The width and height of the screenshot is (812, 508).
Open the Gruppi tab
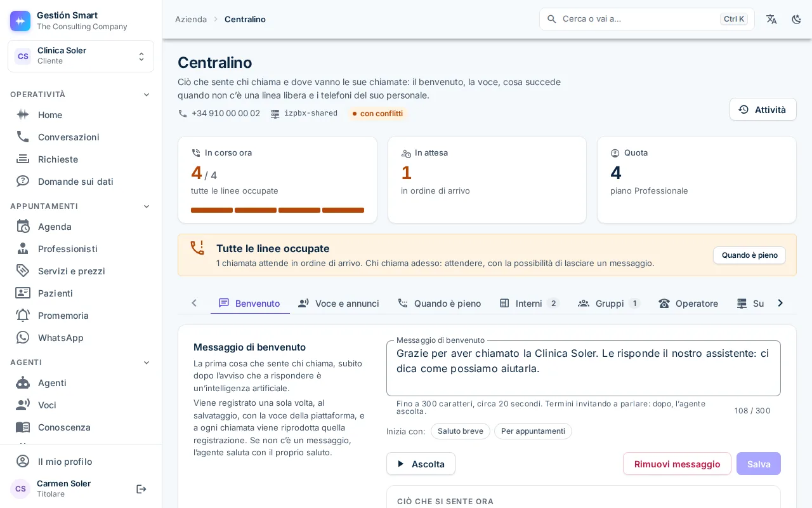tap(608, 304)
